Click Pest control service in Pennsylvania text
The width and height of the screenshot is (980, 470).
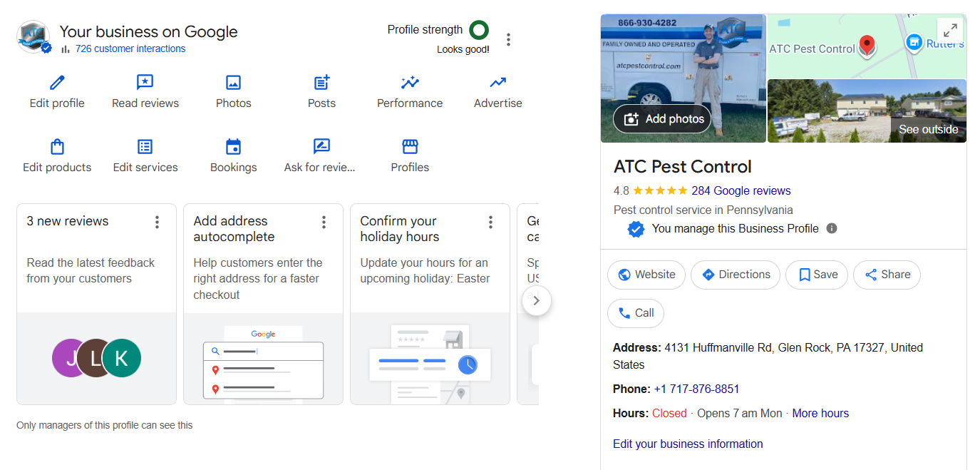[703, 210]
